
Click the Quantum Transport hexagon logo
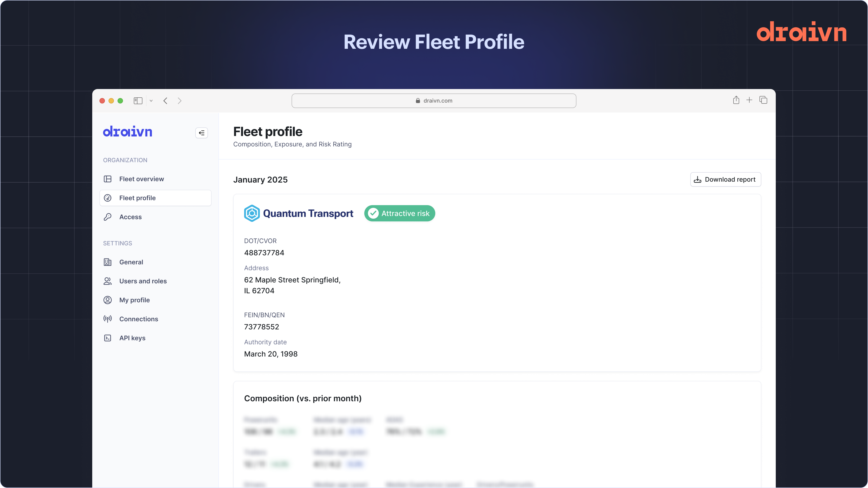tap(252, 213)
